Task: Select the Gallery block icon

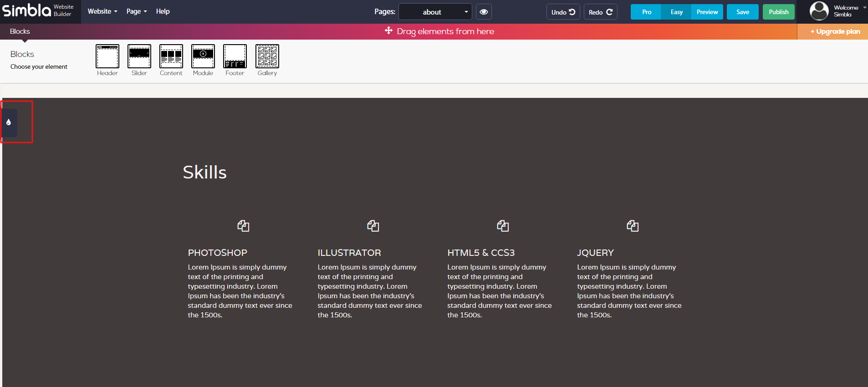Action: pyautogui.click(x=267, y=56)
